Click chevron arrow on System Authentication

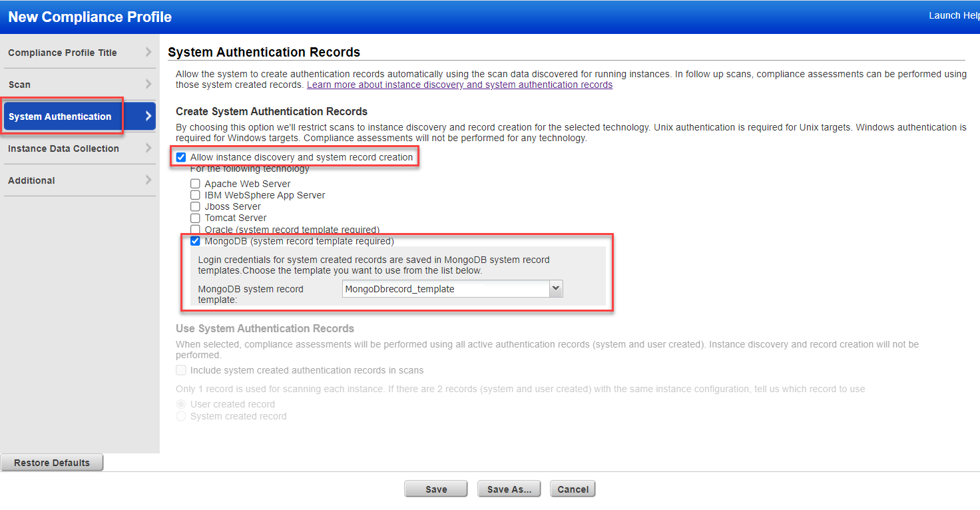click(148, 116)
